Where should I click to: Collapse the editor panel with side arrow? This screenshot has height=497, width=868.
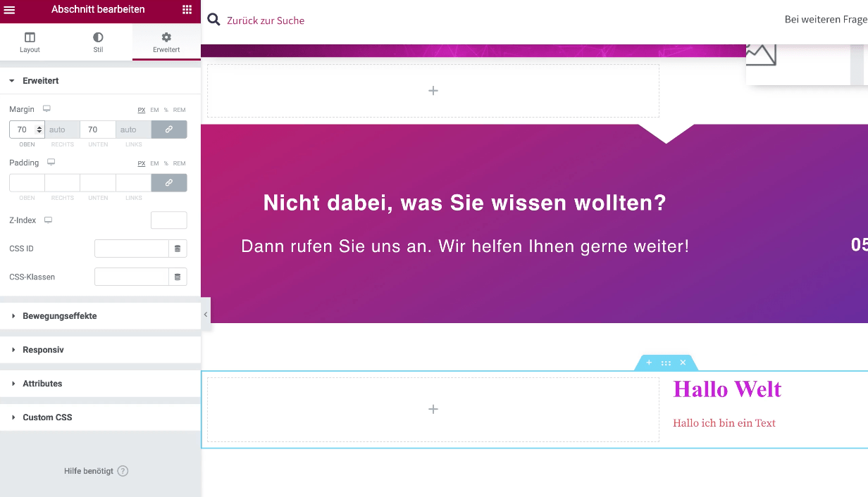pyautogui.click(x=206, y=315)
